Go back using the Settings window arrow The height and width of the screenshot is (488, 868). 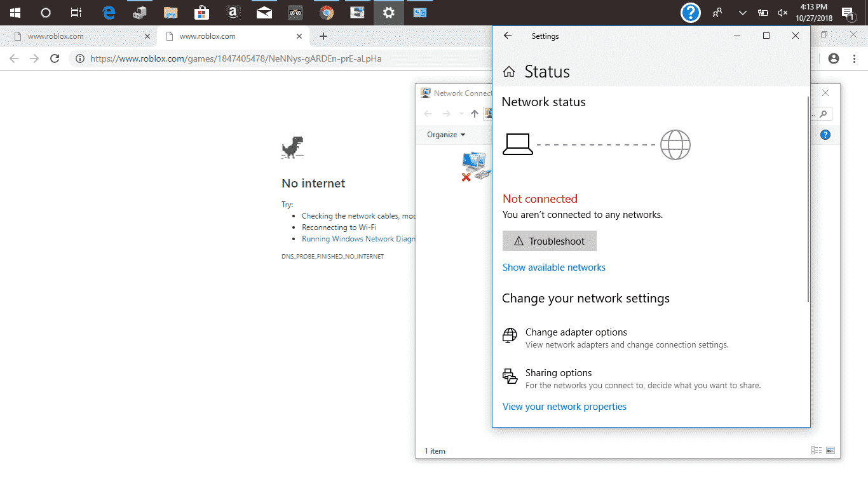(508, 36)
